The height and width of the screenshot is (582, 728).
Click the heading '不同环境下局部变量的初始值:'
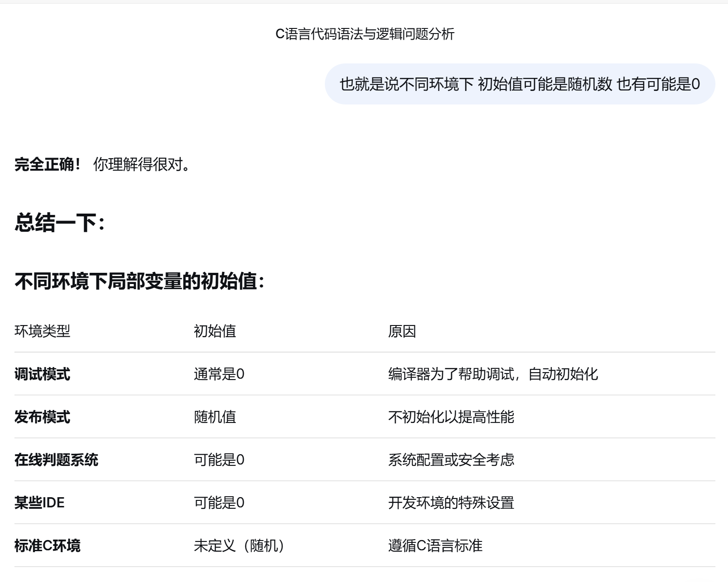(x=140, y=281)
